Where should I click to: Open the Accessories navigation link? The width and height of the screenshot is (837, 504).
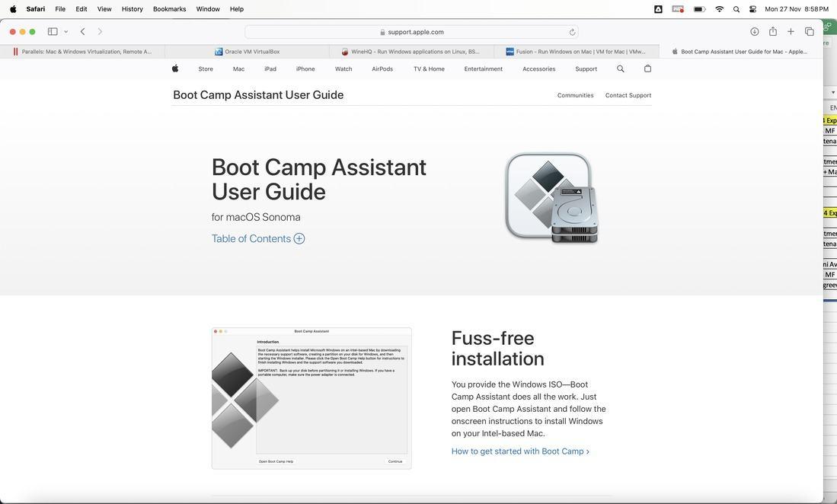pyautogui.click(x=538, y=69)
